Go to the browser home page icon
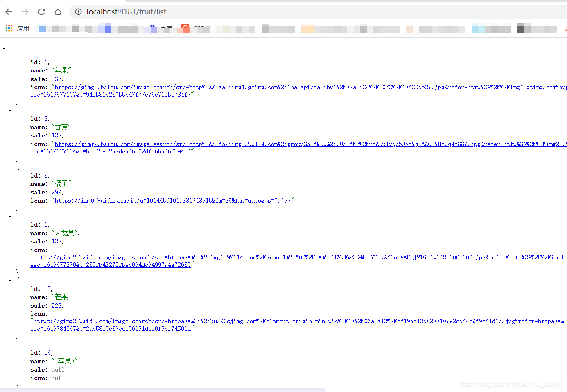Image resolution: width=567 pixels, height=392 pixels. click(58, 12)
